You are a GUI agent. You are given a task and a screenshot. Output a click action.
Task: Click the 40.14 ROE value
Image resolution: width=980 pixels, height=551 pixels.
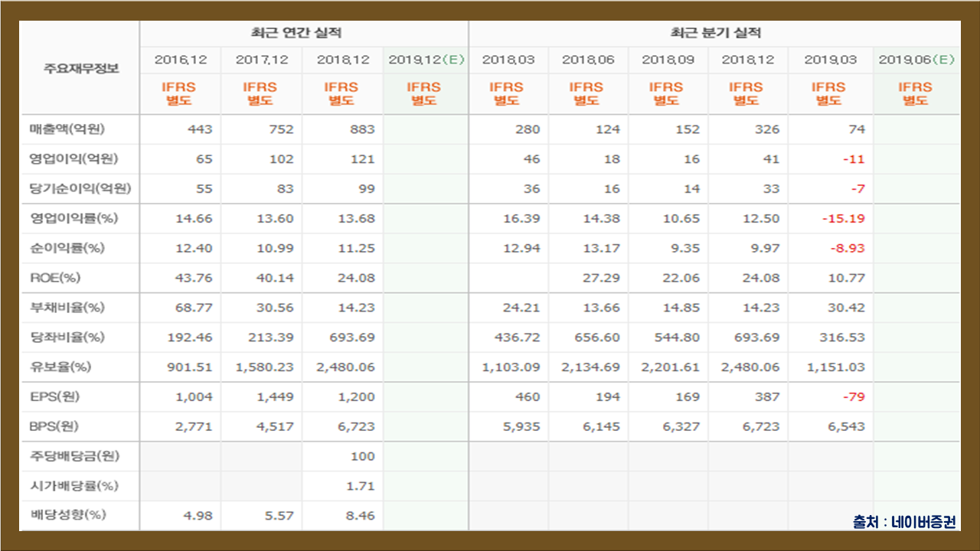pyautogui.click(x=276, y=278)
